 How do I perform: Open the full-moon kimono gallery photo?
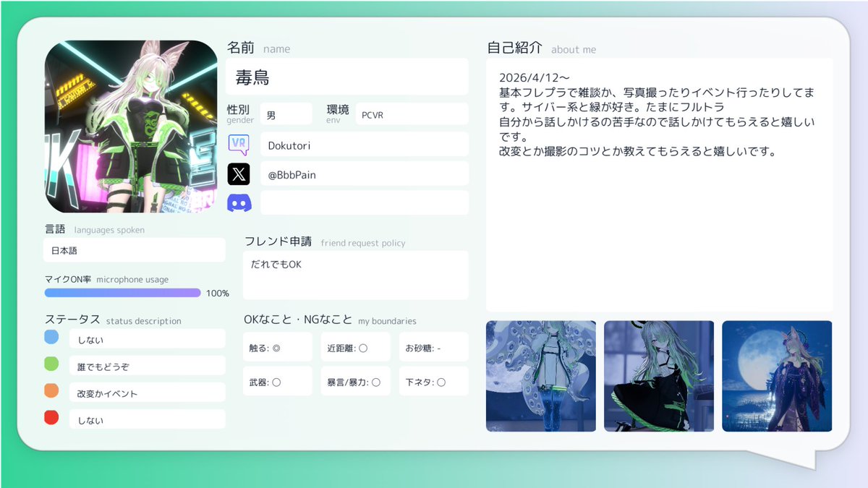pyautogui.click(x=777, y=376)
